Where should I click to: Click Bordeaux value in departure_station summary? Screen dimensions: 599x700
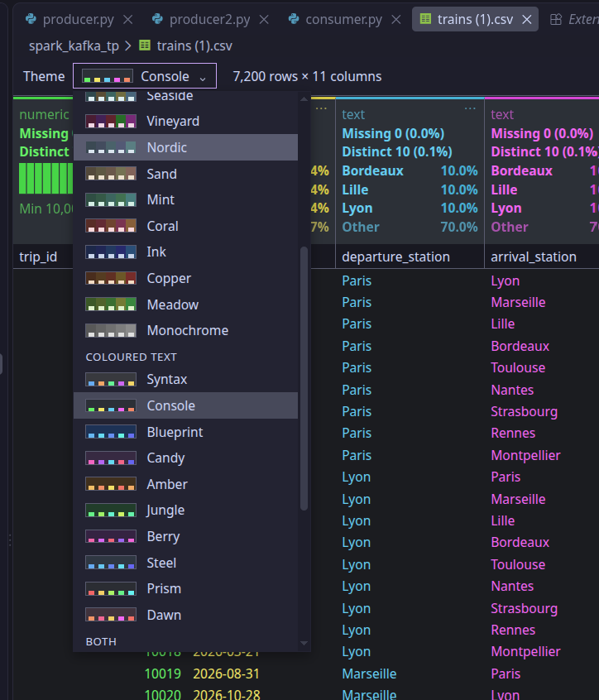(x=372, y=171)
